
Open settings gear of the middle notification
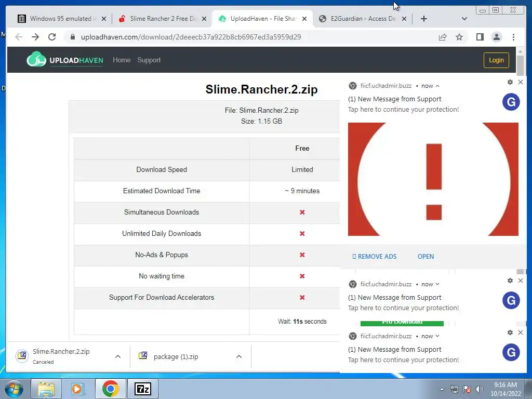pos(510,281)
